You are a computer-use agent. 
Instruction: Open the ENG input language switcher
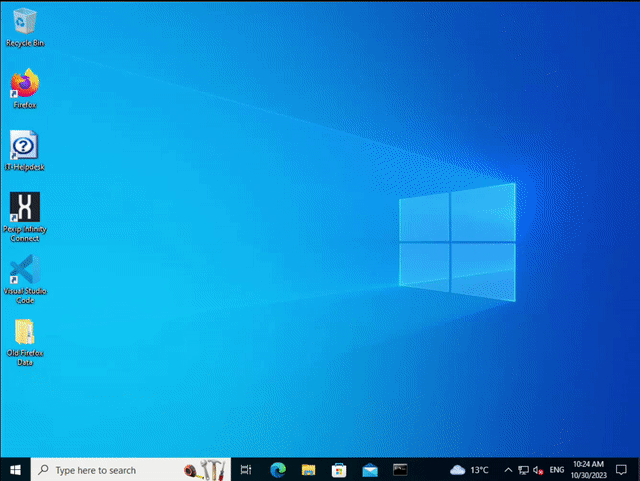[x=557, y=469]
